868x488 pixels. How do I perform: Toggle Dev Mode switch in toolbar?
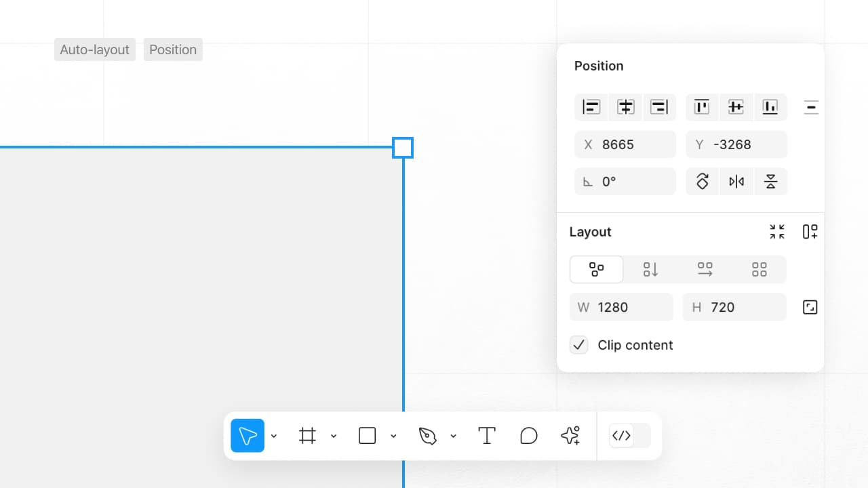pyautogui.click(x=629, y=436)
